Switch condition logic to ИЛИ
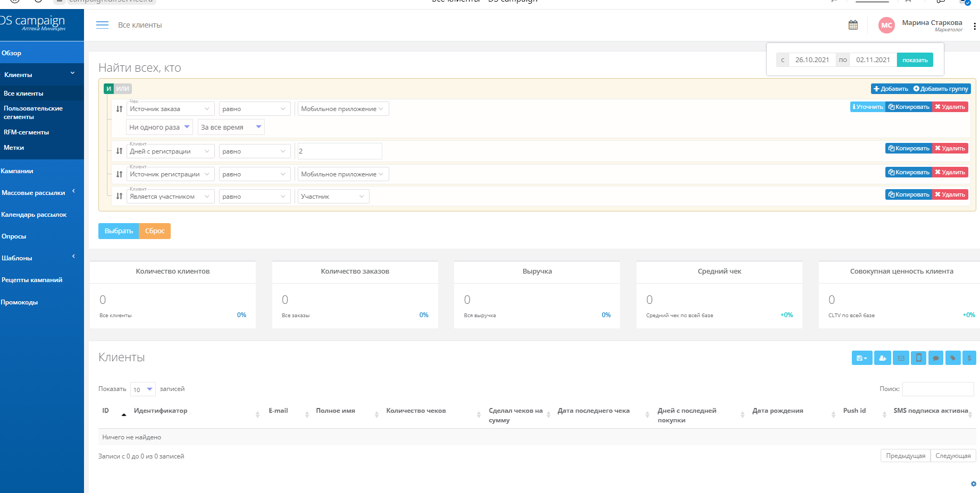Screen dimensions: 980x493 123,89
